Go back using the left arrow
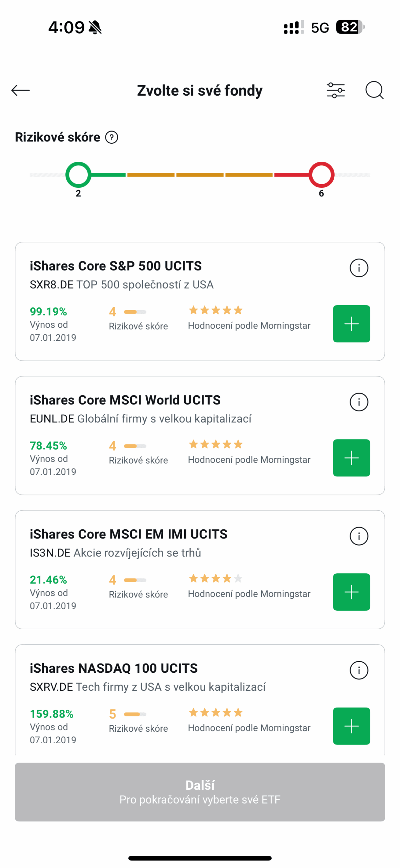The height and width of the screenshot is (868, 400). click(21, 90)
